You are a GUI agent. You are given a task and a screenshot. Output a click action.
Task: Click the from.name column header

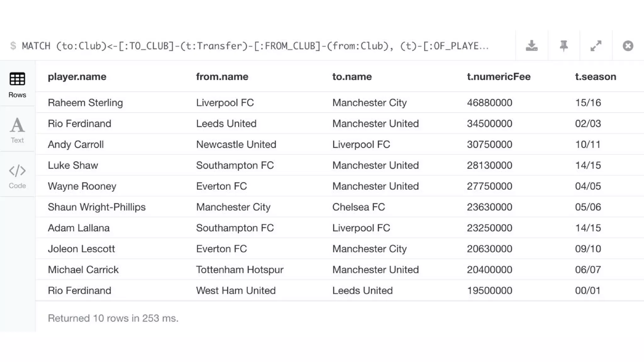[222, 77]
